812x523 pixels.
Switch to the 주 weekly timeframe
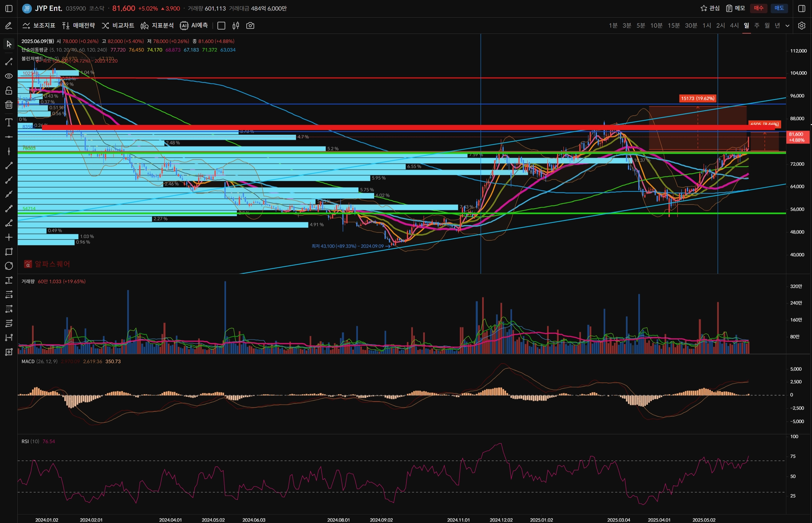pos(756,26)
